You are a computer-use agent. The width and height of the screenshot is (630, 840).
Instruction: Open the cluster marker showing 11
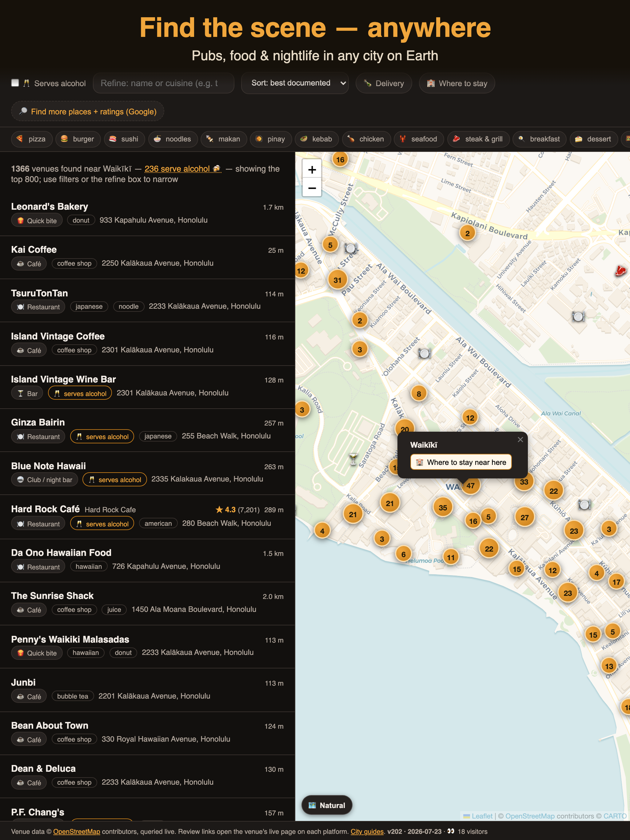(451, 557)
